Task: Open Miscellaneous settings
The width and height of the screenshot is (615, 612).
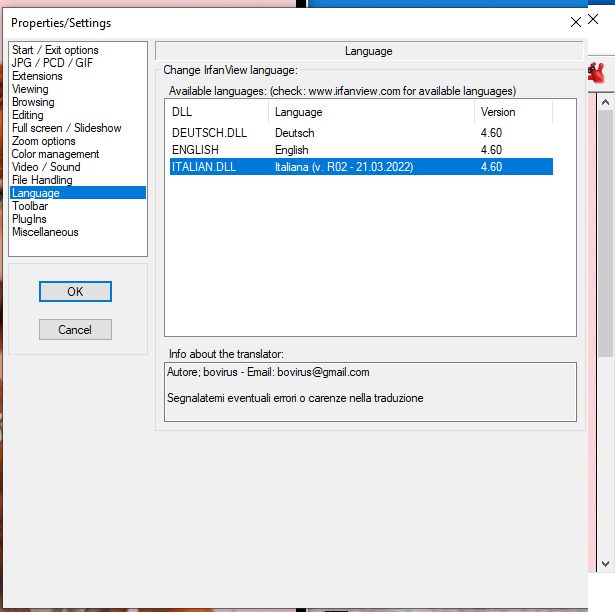Action: [x=45, y=231]
